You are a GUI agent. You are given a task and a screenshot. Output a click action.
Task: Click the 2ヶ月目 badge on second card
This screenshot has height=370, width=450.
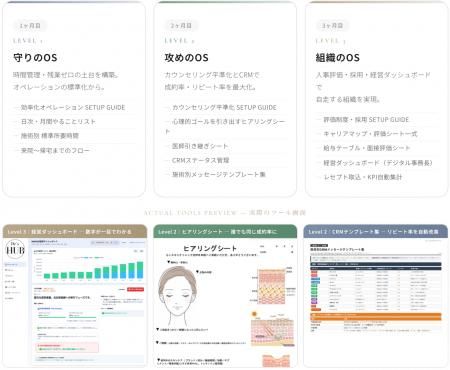tap(181, 26)
